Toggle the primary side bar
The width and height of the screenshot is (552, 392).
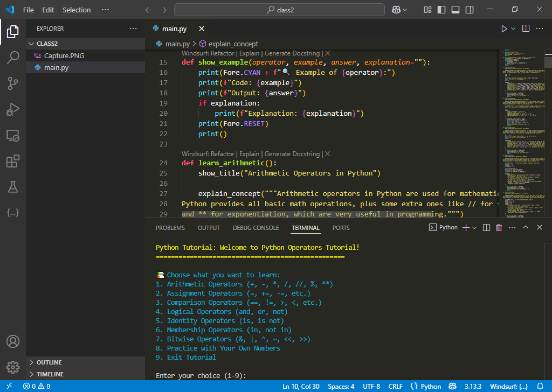click(441, 10)
